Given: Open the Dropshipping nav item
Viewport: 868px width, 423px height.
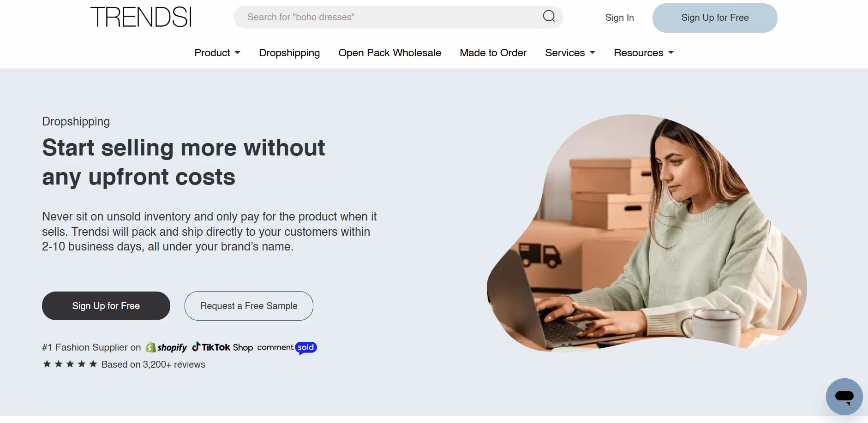Looking at the screenshot, I should coord(289,53).
